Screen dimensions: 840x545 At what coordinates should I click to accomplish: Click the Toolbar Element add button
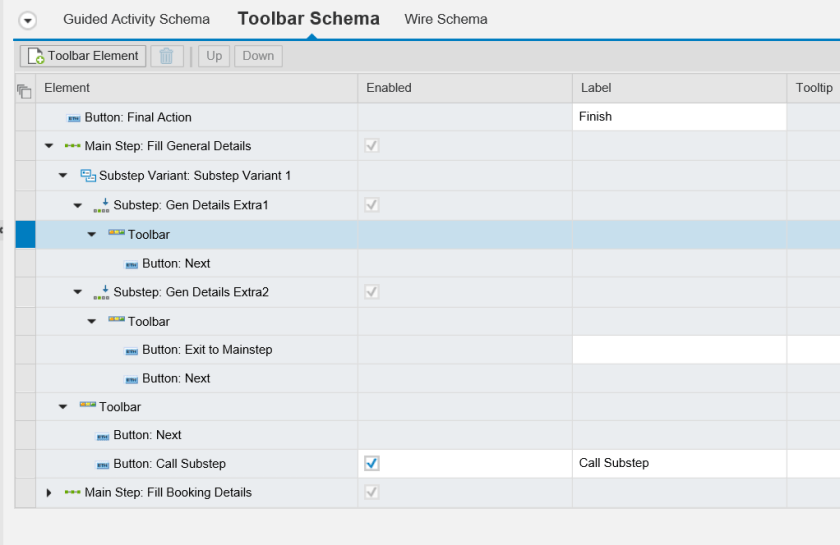tap(83, 56)
